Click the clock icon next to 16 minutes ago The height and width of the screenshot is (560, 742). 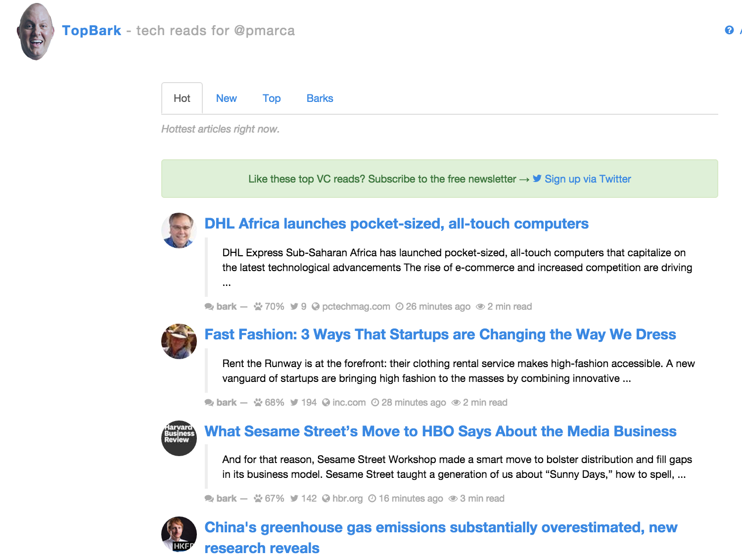coord(372,499)
